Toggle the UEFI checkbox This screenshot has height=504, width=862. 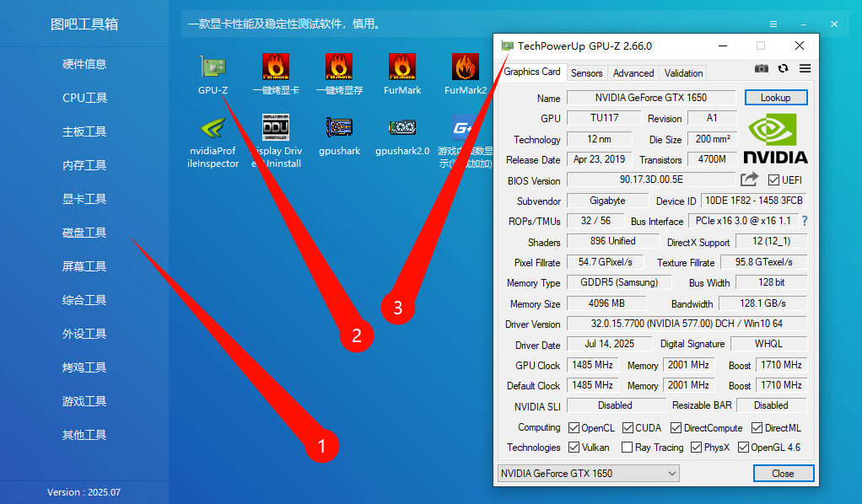pos(773,180)
